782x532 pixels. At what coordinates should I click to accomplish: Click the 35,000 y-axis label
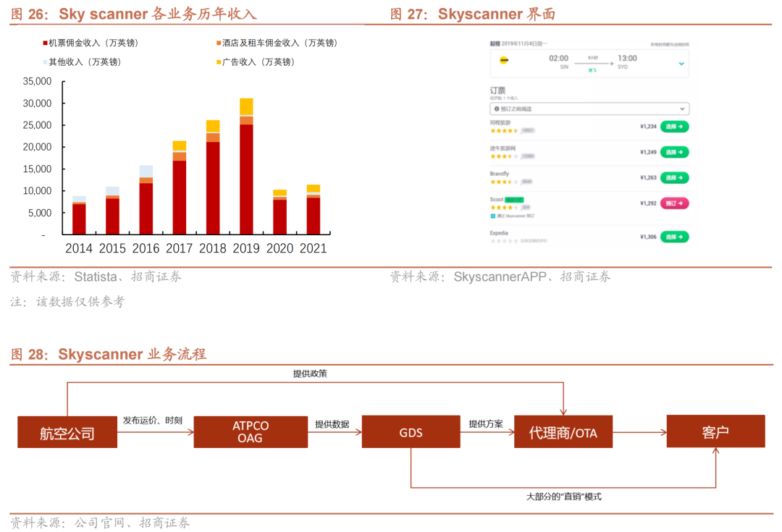tap(37, 81)
